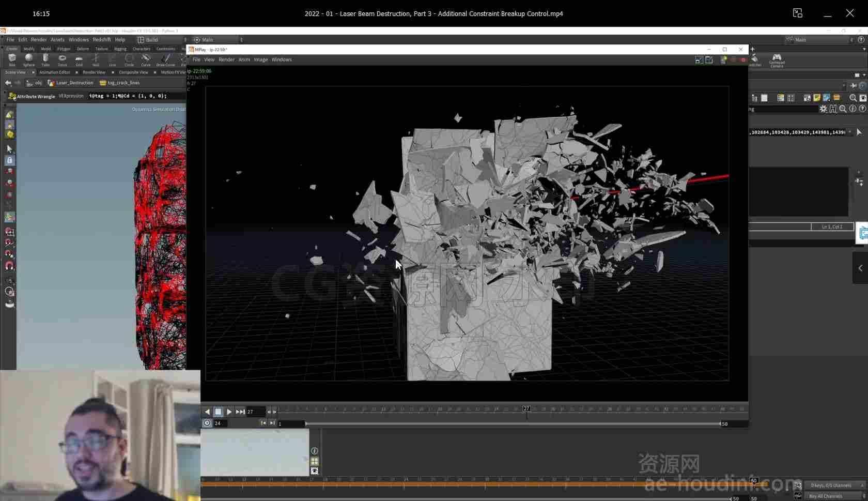Click the Grid shelf tool
Screen dimensions: 868x501
click(x=79, y=59)
